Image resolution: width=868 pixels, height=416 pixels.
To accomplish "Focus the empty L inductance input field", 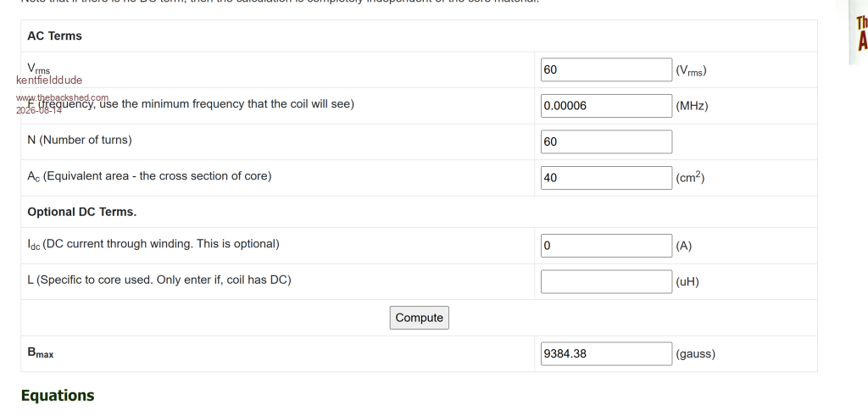I will point(606,281).
